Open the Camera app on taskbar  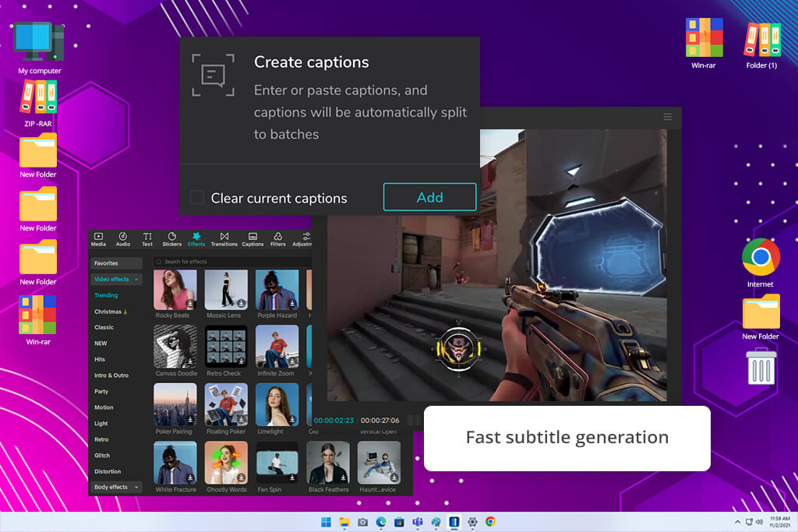tap(363, 522)
